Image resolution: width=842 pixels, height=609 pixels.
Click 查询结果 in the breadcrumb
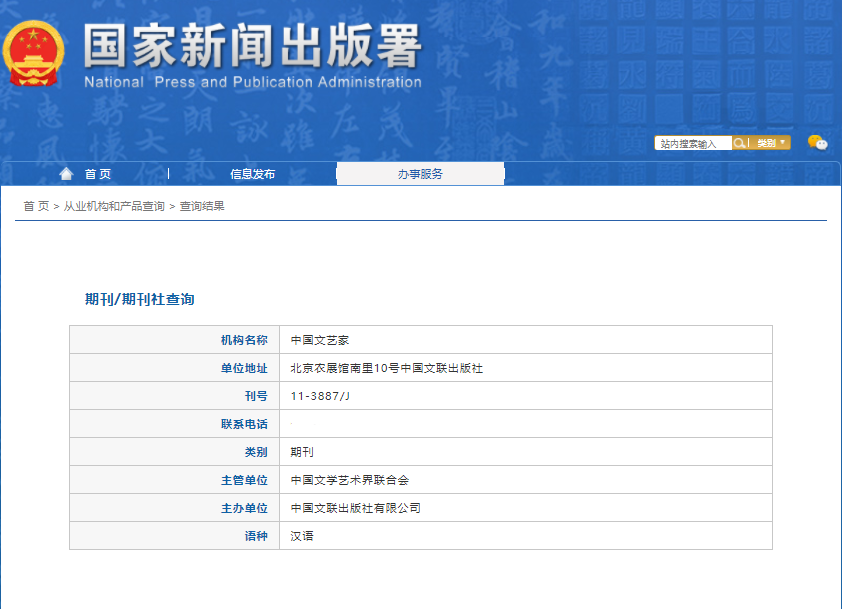point(202,206)
